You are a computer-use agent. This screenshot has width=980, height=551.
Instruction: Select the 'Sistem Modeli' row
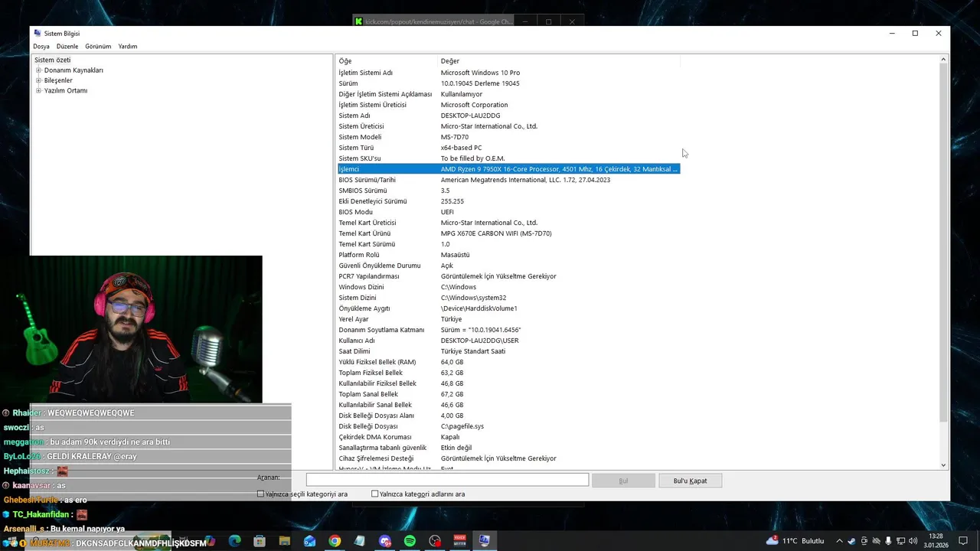508,137
